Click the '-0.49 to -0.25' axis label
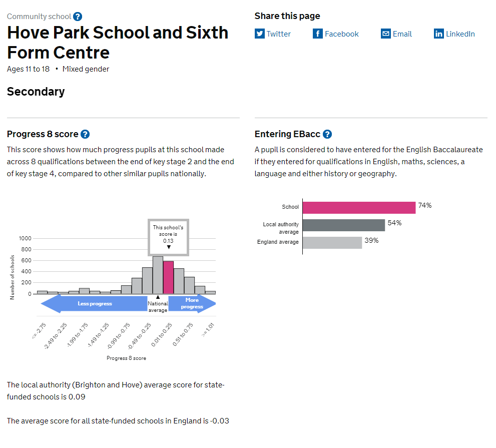 pyautogui.click(x=140, y=336)
